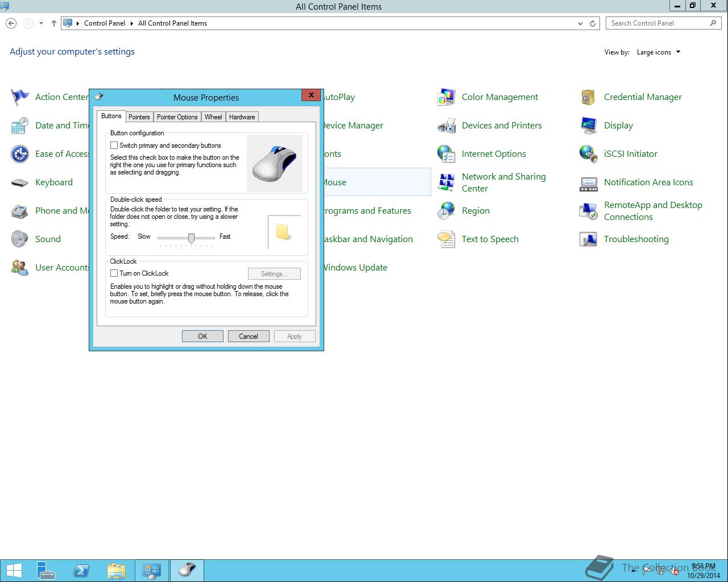Open User Accounts icon
Screen dimensions: 728x582
tap(20, 268)
